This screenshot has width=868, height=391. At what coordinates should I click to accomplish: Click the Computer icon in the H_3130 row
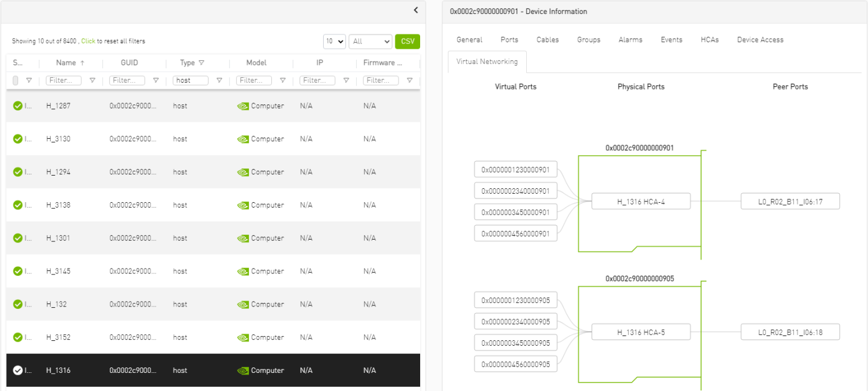tap(242, 138)
